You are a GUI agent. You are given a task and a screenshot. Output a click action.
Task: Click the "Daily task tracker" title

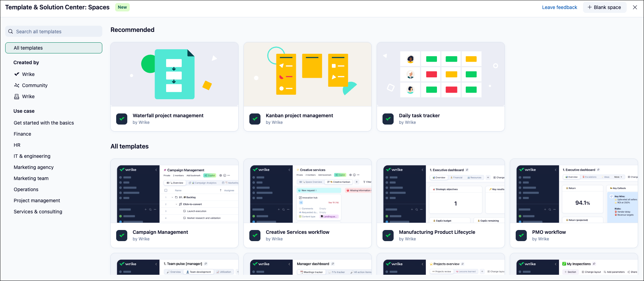click(x=419, y=116)
